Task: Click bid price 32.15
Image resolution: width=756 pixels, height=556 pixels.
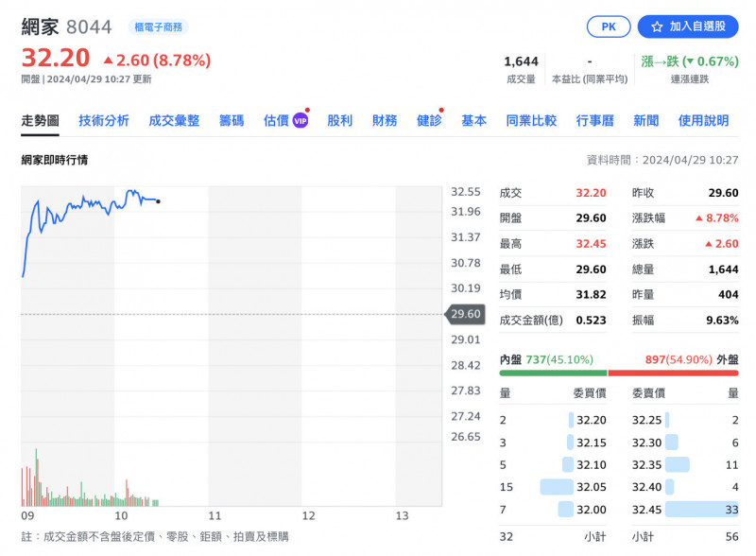Action: 592,443
